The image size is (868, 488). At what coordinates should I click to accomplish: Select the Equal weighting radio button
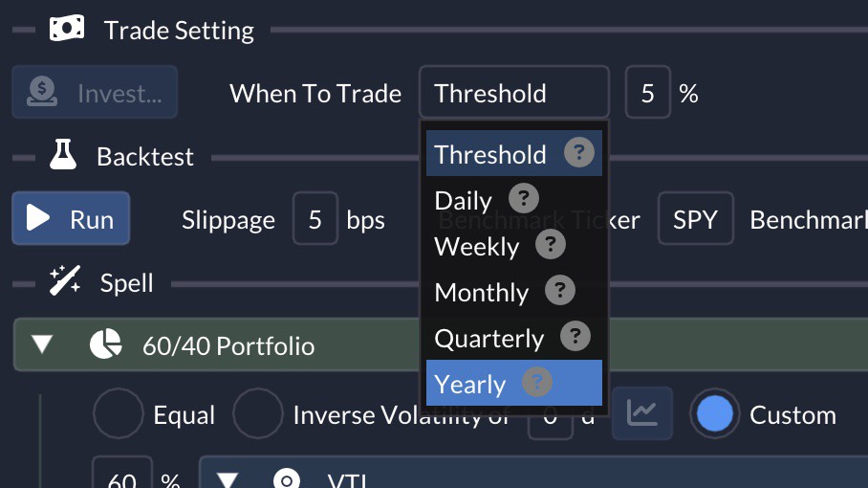click(118, 413)
